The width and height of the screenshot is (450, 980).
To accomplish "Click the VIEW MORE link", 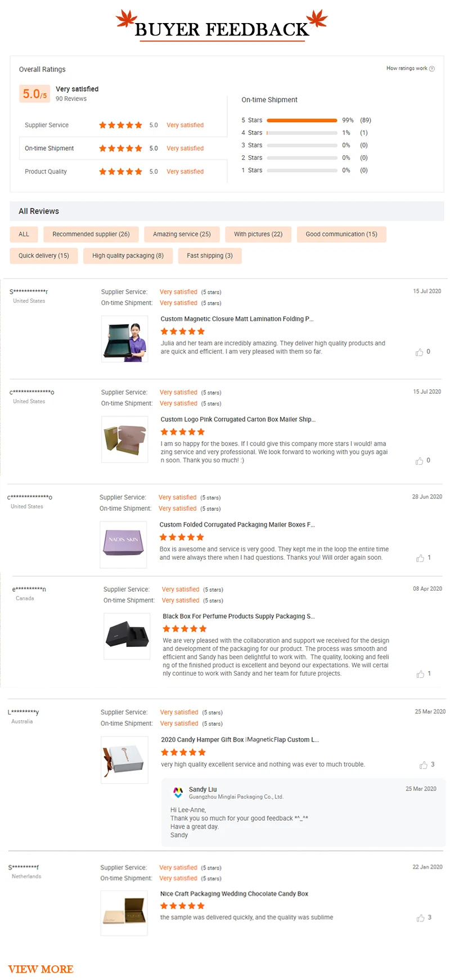I will (x=40, y=969).
